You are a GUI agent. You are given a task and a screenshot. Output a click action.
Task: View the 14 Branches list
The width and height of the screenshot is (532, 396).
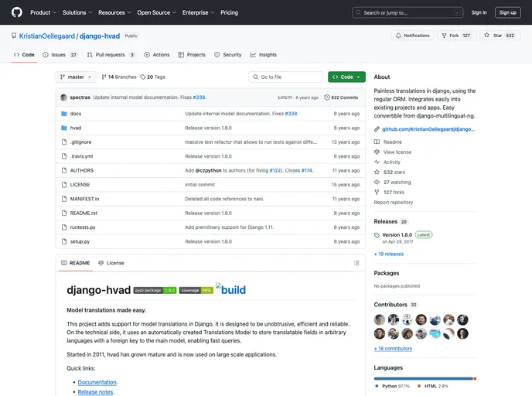[119, 77]
